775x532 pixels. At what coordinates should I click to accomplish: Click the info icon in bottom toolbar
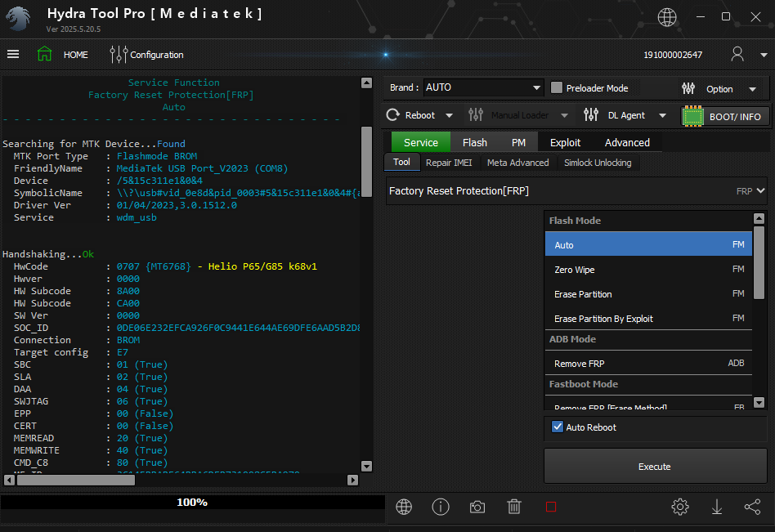tap(441, 507)
